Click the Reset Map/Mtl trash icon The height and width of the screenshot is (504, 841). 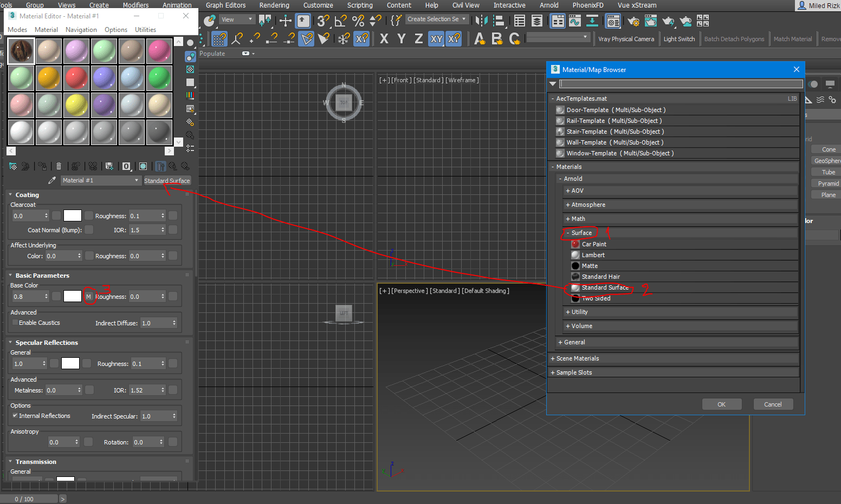click(x=59, y=166)
